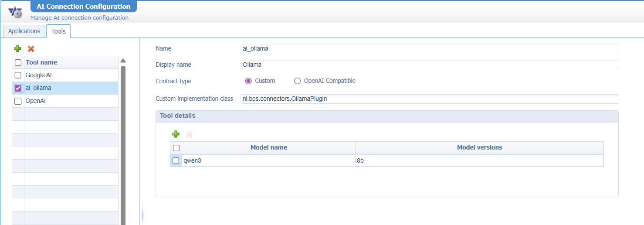The width and height of the screenshot is (644, 225).
Task: Choose the Custom contract type
Action: (248, 81)
